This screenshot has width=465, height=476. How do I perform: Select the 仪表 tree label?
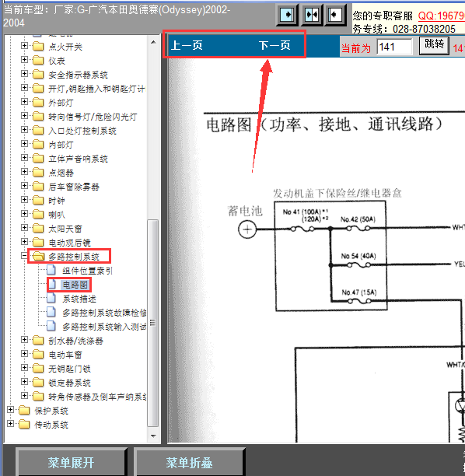click(57, 61)
